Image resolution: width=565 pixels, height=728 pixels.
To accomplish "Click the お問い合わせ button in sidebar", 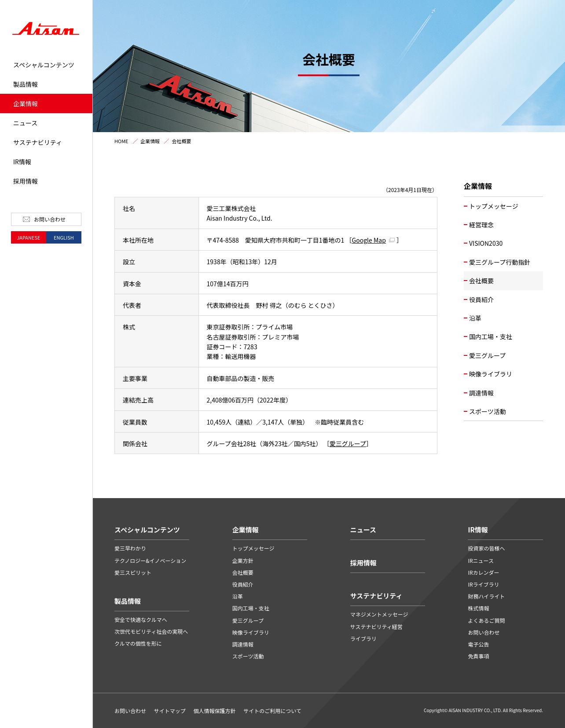I will 46,219.
